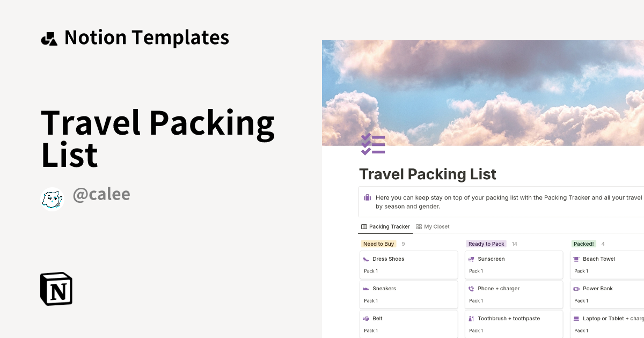This screenshot has height=338, width=644.
Task: Click the Toothbrush + toothpaste icon
Action: (x=471, y=318)
